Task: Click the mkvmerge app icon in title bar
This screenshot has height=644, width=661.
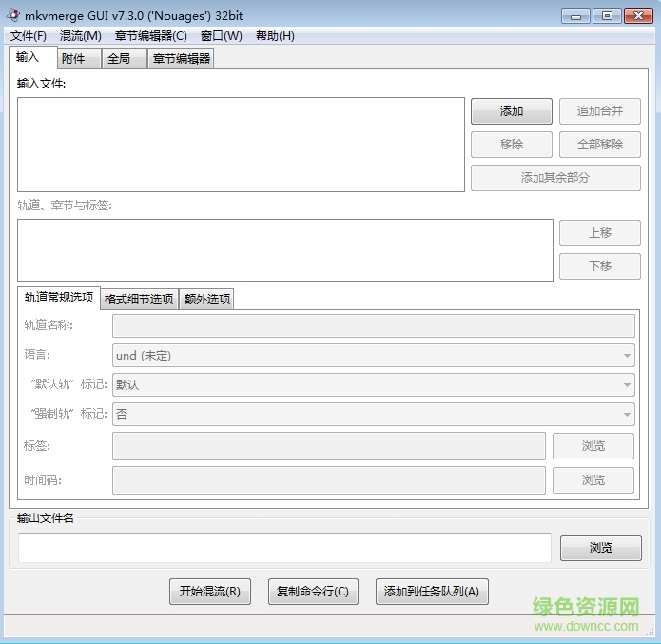Action: coord(14,15)
